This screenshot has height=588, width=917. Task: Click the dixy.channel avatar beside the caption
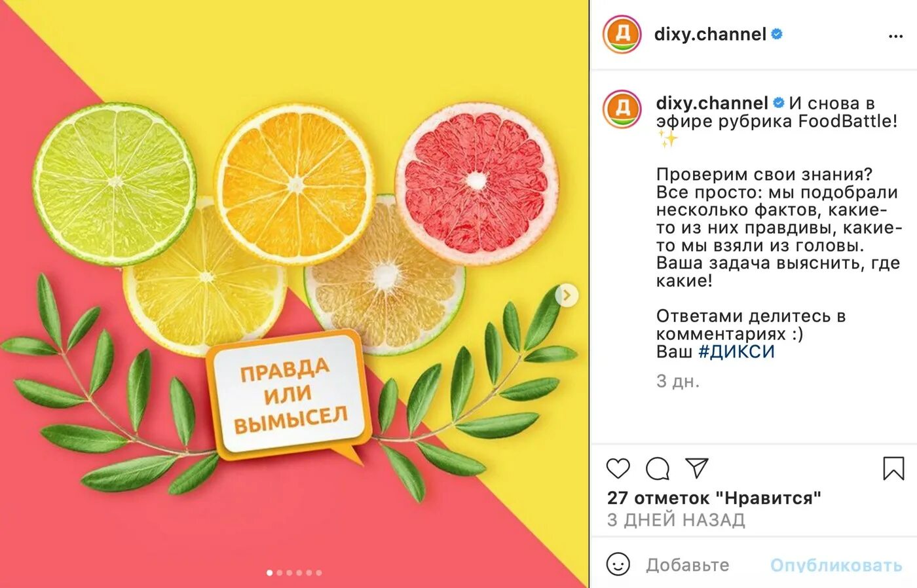point(622,109)
